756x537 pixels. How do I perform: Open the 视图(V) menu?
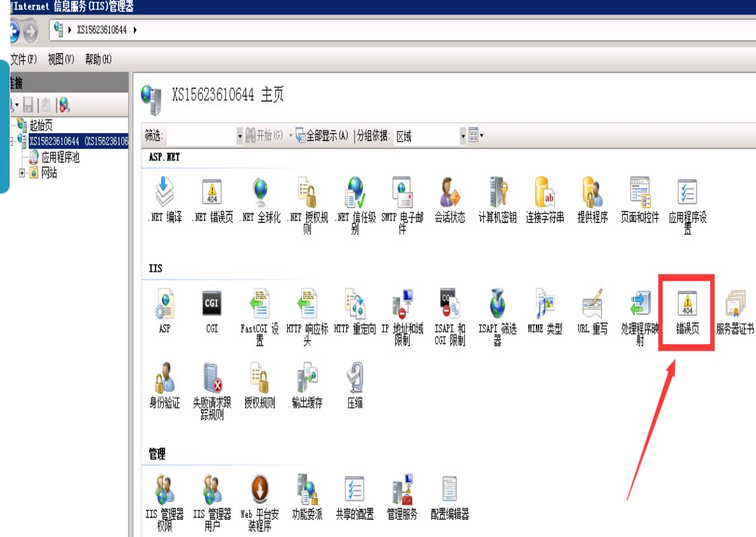(61, 59)
